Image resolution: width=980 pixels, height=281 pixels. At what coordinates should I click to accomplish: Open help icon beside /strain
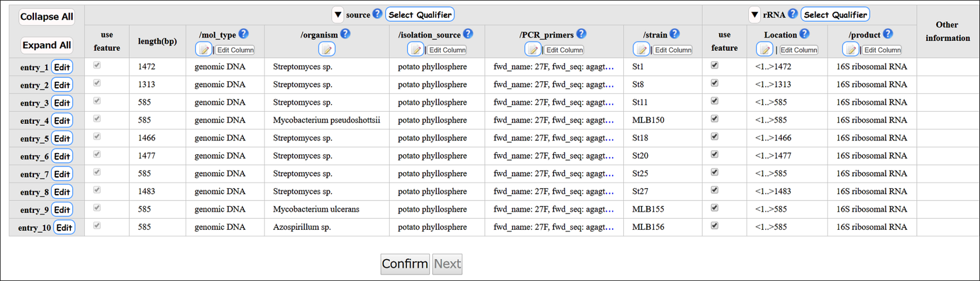click(674, 34)
